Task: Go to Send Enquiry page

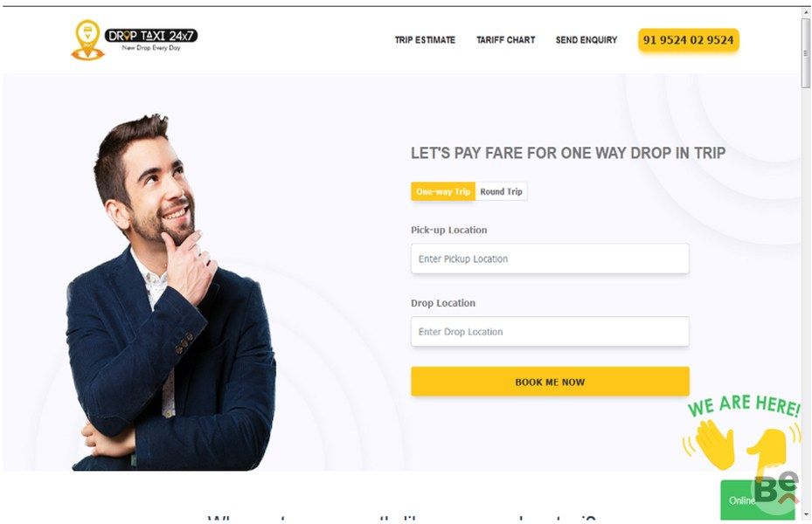Action: 586,40
